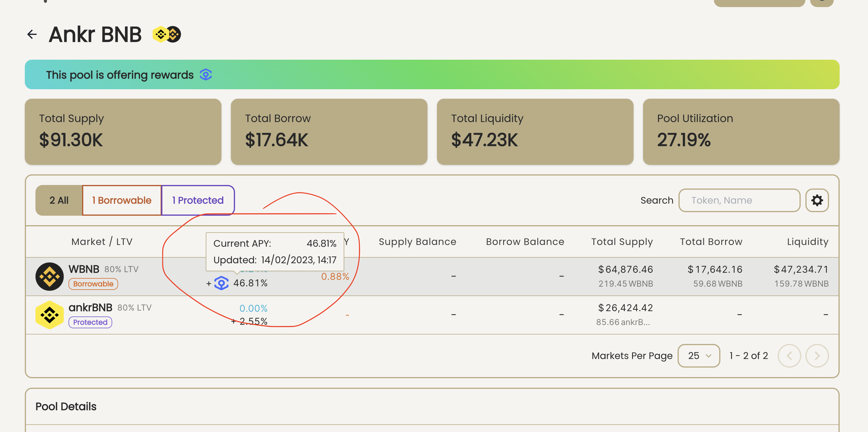The image size is (868, 432).
Task: Click the ankrBNB token logo
Action: [49, 314]
